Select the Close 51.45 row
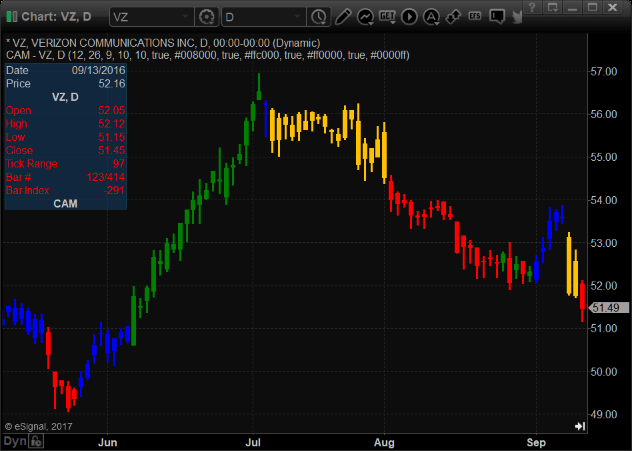The image size is (632, 451). coord(66,150)
